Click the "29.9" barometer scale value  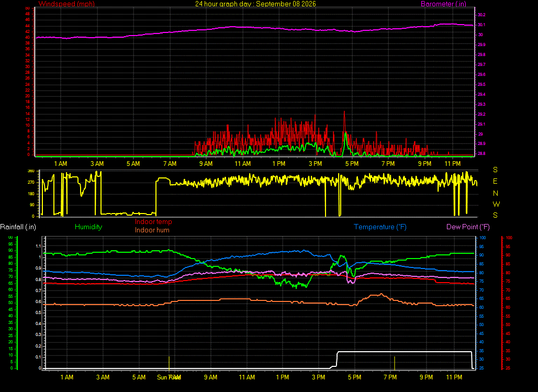pyautogui.click(x=481, y=44)
